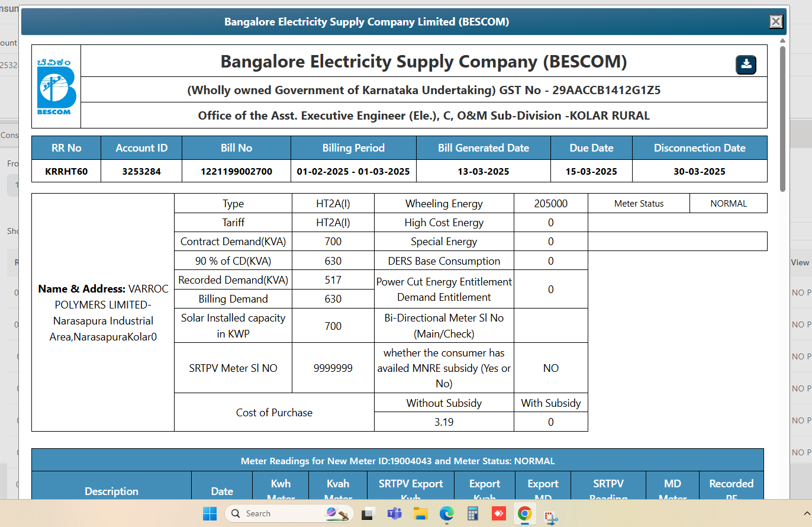This screenshot has width=812, height=527.
Task: Click the SRTPV Meter Sl NO value 9999999
Action: [333, 368]
